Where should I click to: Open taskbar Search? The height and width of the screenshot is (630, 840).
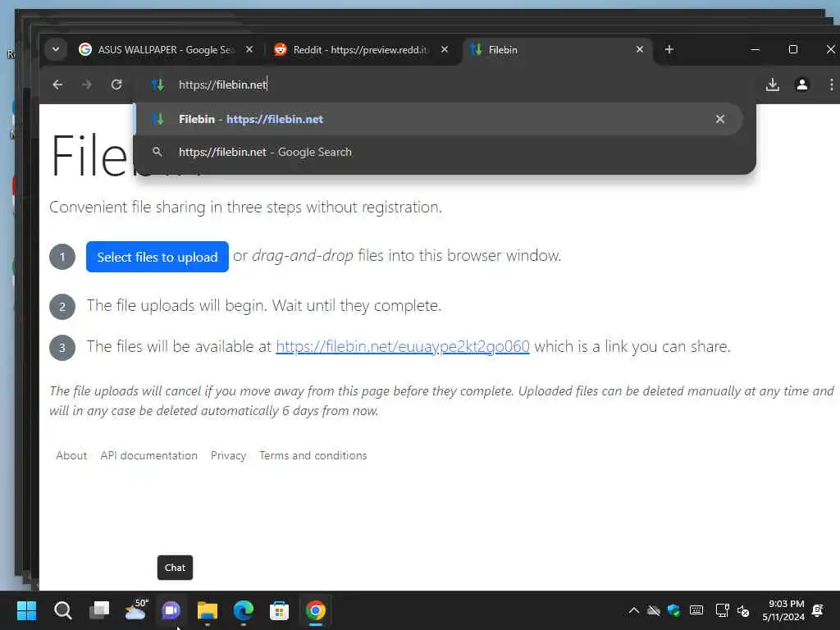click(62, 610)
